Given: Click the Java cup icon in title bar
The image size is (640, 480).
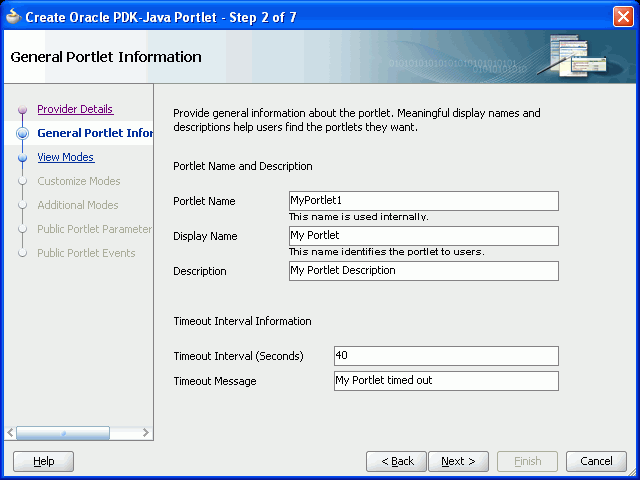Looking at the screenshot, I should (x=13, y=16).
